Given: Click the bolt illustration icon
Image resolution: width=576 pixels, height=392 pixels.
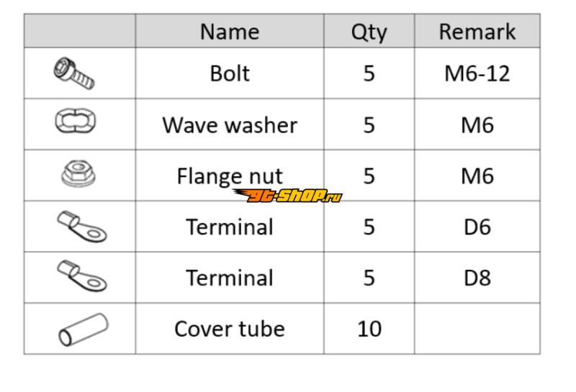Looking at the screenshot, I should point(74,74).
